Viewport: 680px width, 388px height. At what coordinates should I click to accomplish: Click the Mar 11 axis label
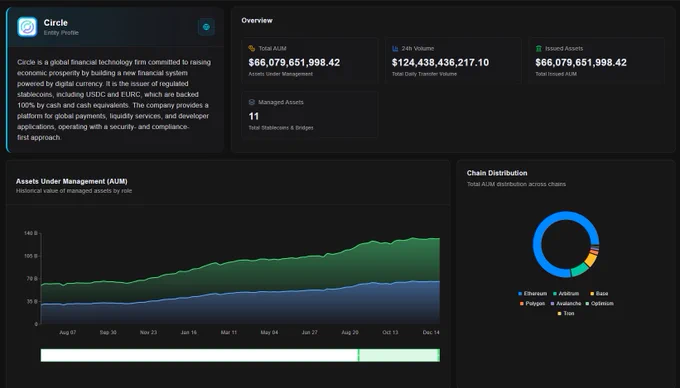(x=229, y=333)
